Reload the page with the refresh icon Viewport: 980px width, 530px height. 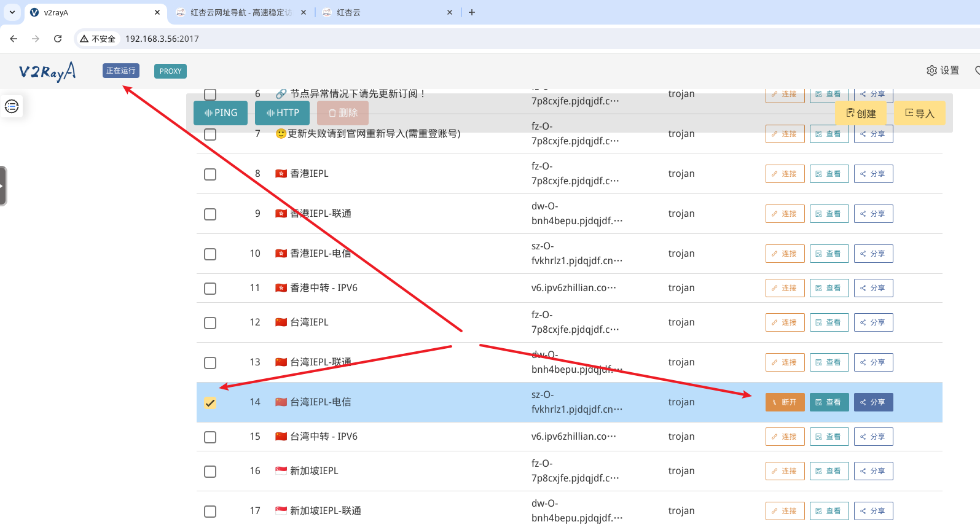(x=58, y=39)
